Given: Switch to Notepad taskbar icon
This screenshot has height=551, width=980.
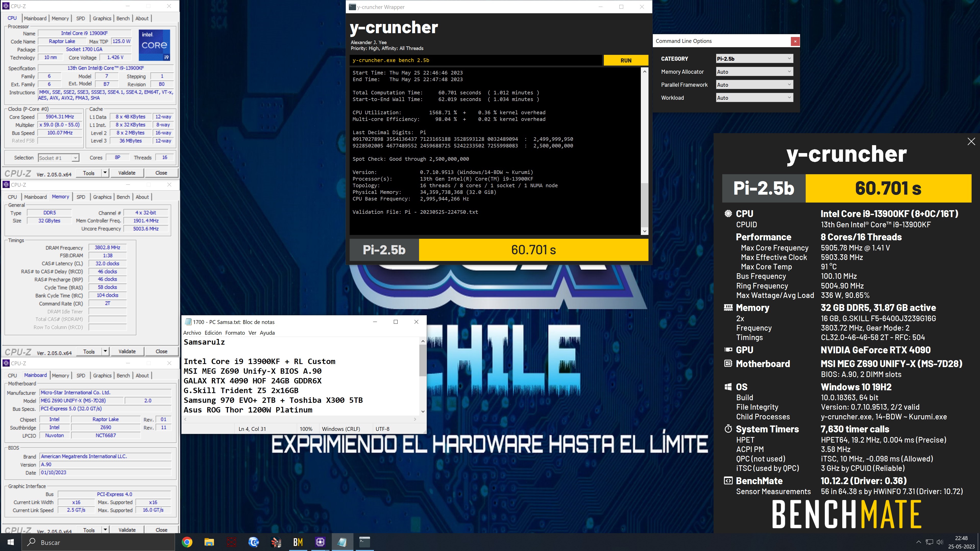Looking at the screenshot, I should coord(342,542).
